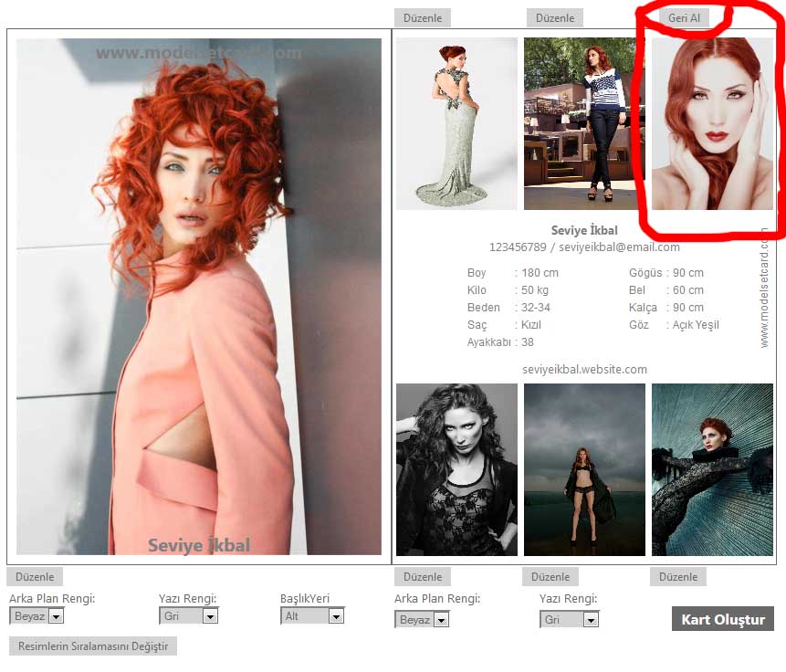Open Arka Plan Rengi dropdown under black-and-white photo
Image resolution: width=786 pixels, height=672 pixels.
(422, 620)
